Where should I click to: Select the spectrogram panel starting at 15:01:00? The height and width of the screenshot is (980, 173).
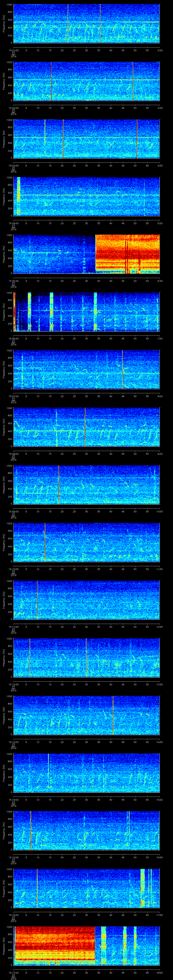point(87,24)
